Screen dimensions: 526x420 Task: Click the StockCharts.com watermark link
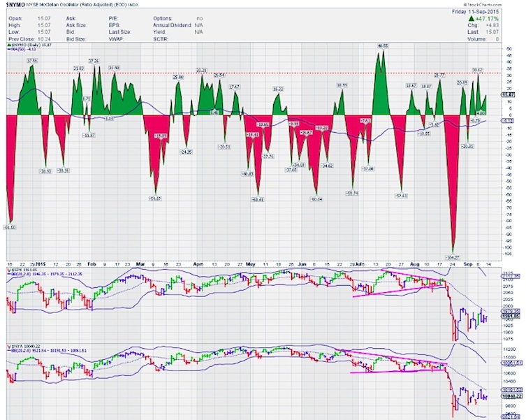coord(483,5)
